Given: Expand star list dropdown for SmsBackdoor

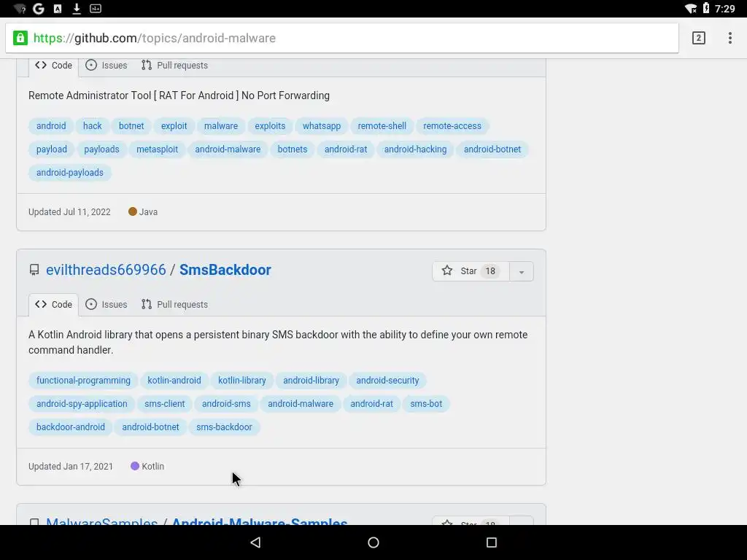Looking at the screenshot, I should click(522, 271).
